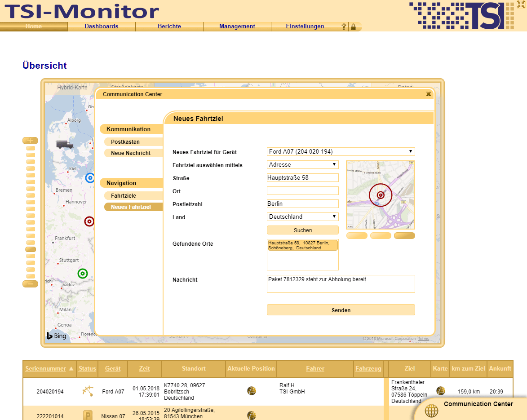Click the Postleitzahl field containing Berlin
The image size is (527, 420).
tap(302, 204)
